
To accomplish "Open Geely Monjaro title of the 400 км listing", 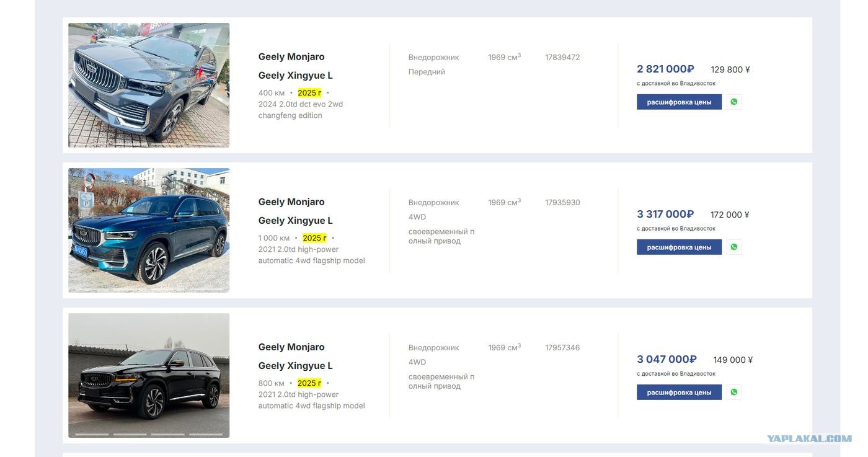I will click(291, 56).
